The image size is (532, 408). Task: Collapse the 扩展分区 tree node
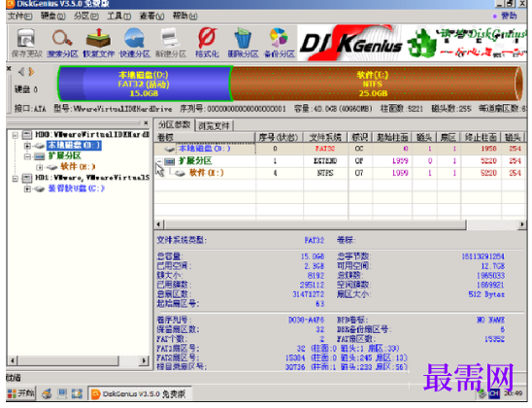tap(27, 156)
